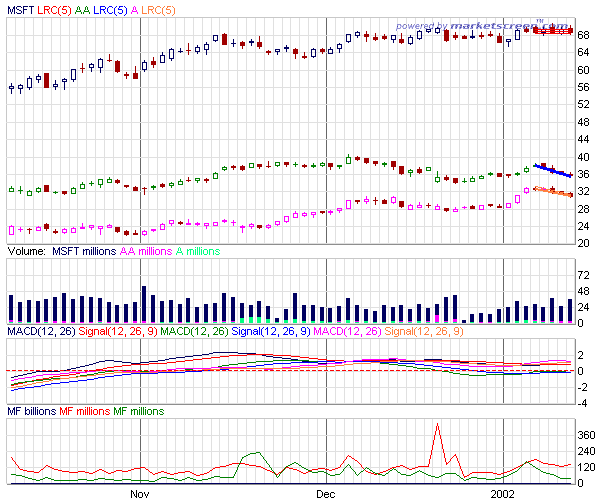The width and height of the screenshot is (600, 500).
Task: Click the orange regression line on the A series
Action: point(554,192)
